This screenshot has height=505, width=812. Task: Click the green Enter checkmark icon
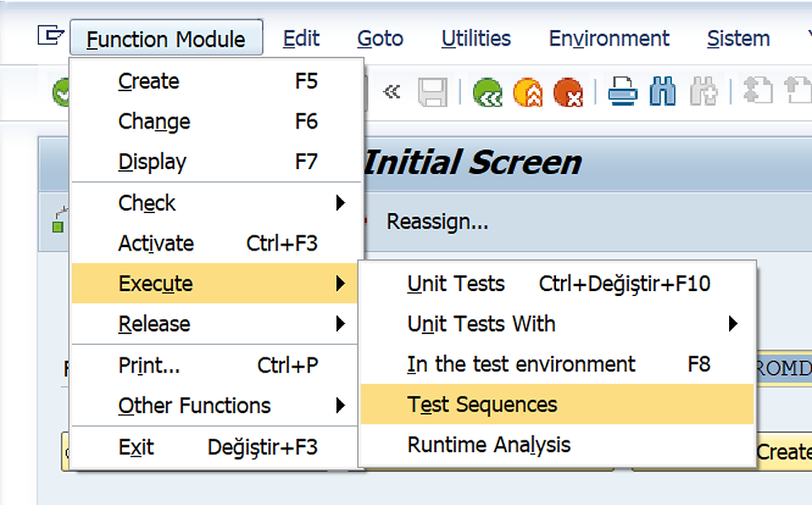63,92
